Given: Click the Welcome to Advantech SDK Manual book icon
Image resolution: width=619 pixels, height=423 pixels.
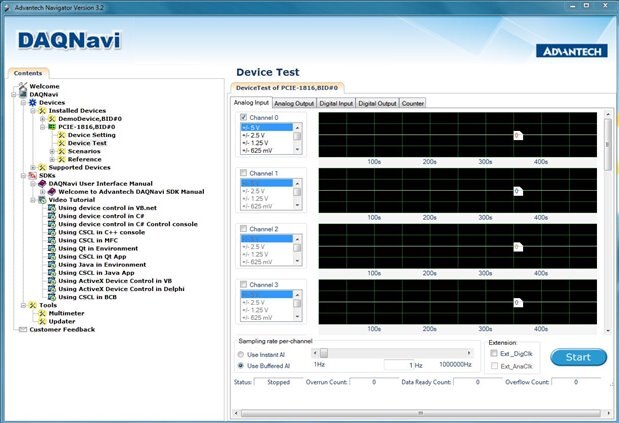Looking at the screenshot, I should pyautogui.click(x=52, y=192).
